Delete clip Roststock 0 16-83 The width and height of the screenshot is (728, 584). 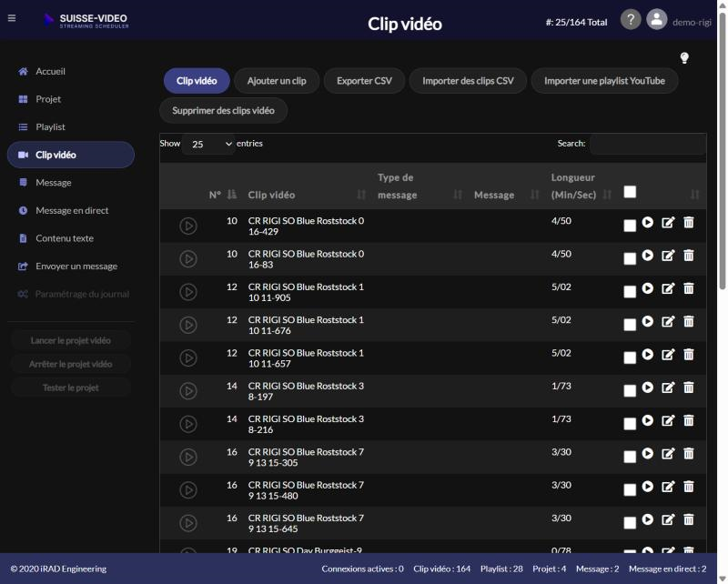click(x=689, y=256)
